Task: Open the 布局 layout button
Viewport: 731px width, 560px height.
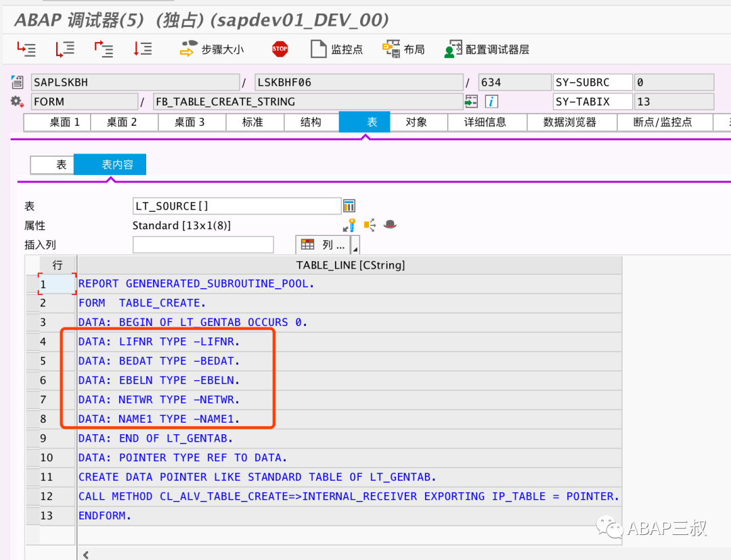Action: 403,49
